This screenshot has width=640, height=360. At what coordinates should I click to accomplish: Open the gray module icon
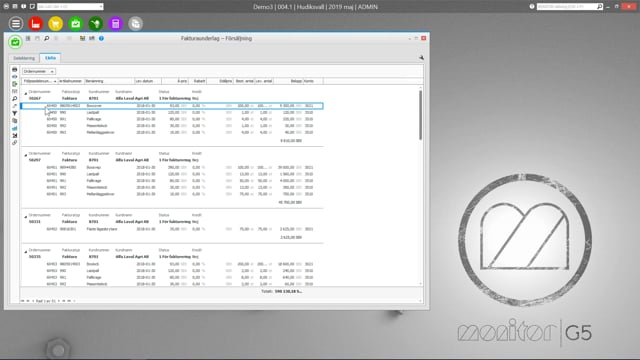pos(136,24)
